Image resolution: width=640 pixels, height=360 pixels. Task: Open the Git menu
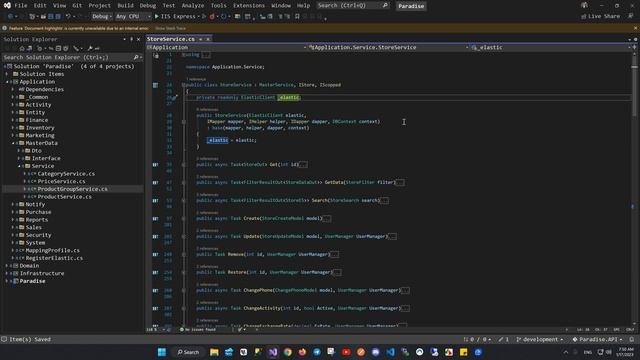77,6
